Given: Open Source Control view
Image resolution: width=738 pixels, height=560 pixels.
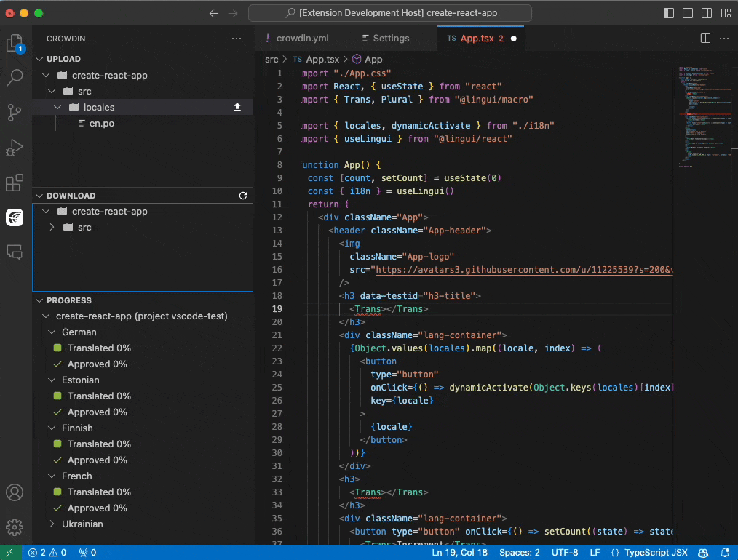Looking at the screenshot, I should coord(15,112).
